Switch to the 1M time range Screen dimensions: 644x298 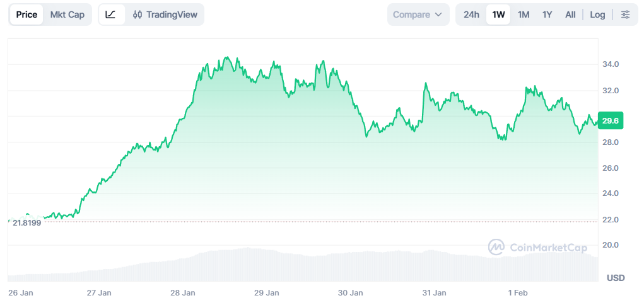coord(524,14)
